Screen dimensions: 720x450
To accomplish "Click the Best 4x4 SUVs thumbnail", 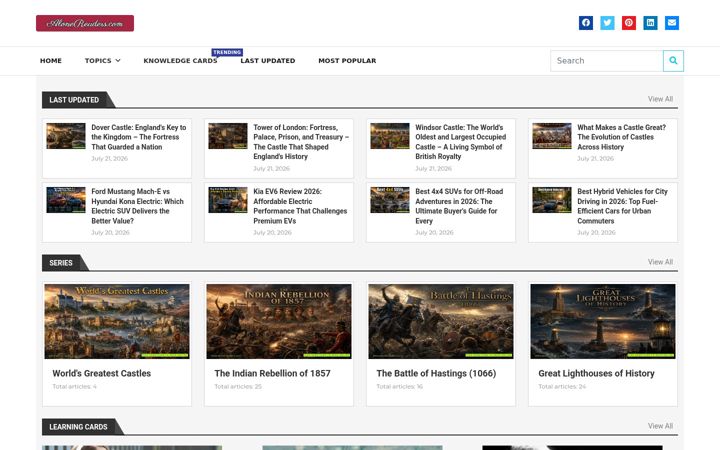I will 390,200.
